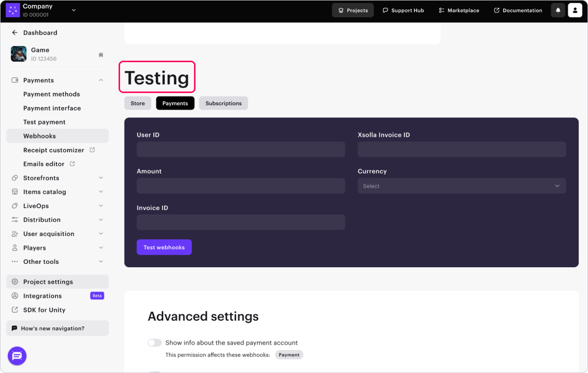588x373 pixels.
Task: Open the Support Hub
Action: coord(403,10)
